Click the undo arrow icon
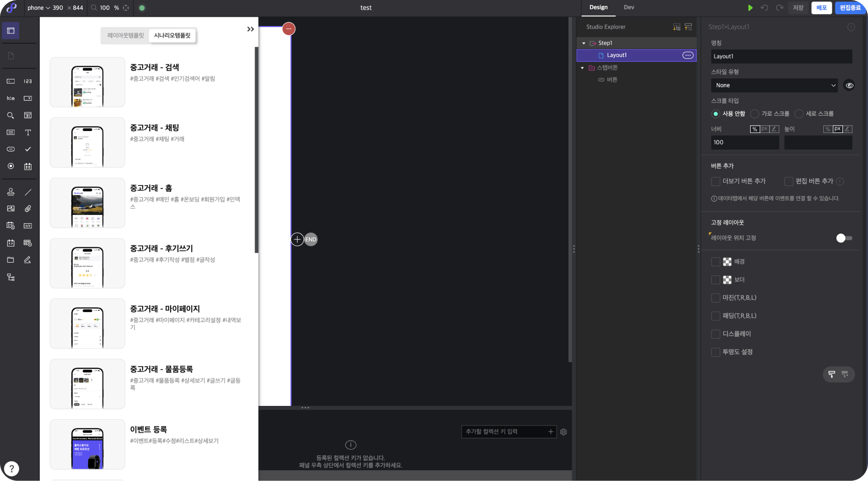 [x=764, y=8]
